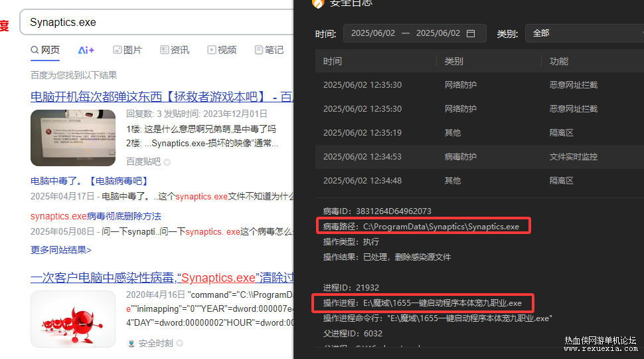644x359 pixels.
Task: Click the start date 2025/06/02 field
Action: coord(373,33)
